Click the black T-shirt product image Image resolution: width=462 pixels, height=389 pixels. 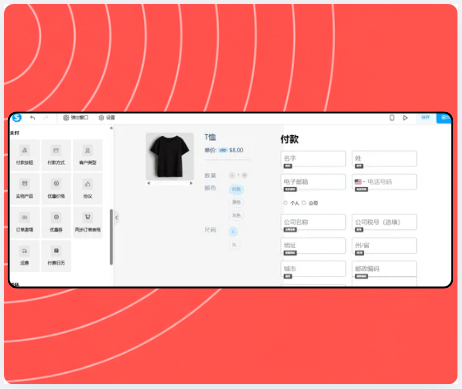coord(170,156)
